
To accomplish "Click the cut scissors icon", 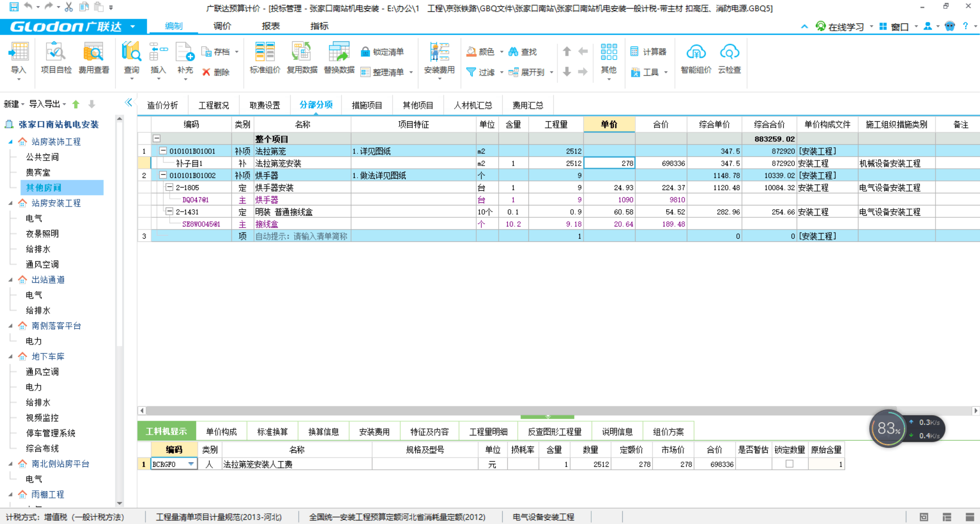I will coord(69,7).
